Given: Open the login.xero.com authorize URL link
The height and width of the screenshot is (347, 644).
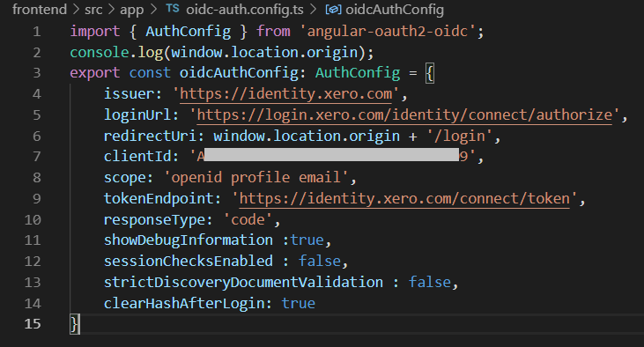Looking at the screenshot, I should [404, 114].
